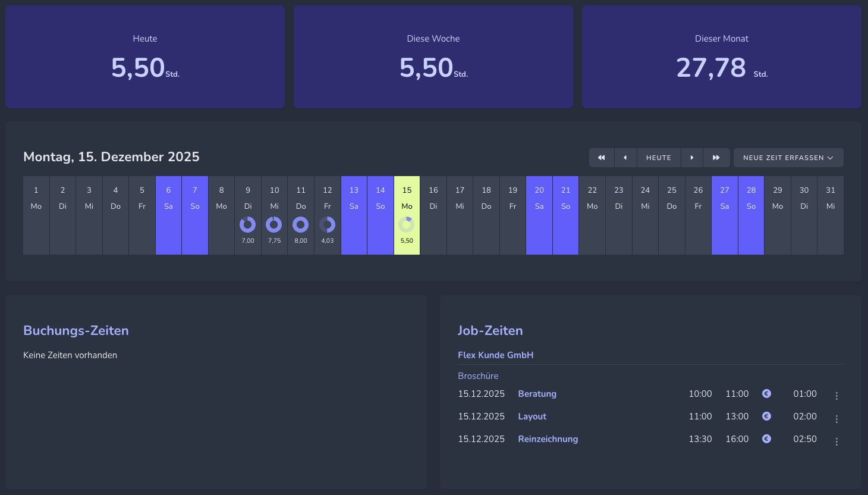The image size is (868, 495).
Task: Click the previous day arrow icon
Action: click(625, 157)
